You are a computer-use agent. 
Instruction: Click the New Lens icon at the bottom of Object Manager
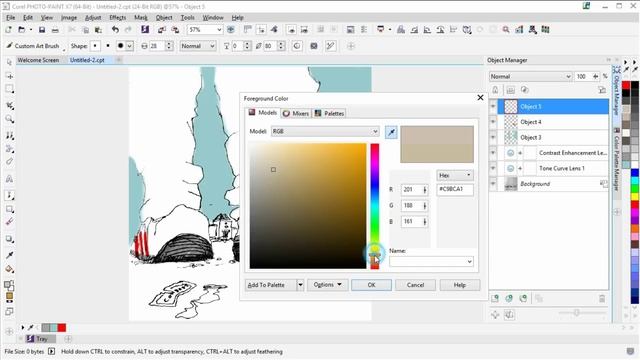(x=509, y=299)
